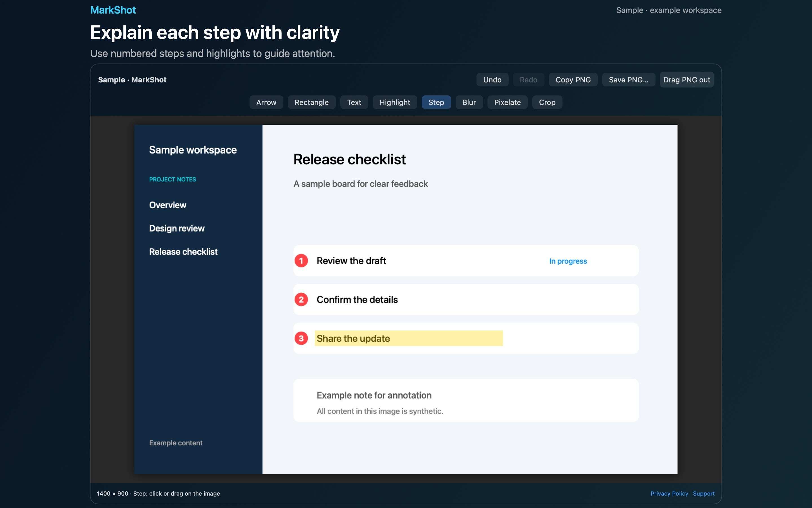The height and width of the screenshot is (508, 812).
Task: Open the Privacy Policy link
Action: 669,493
